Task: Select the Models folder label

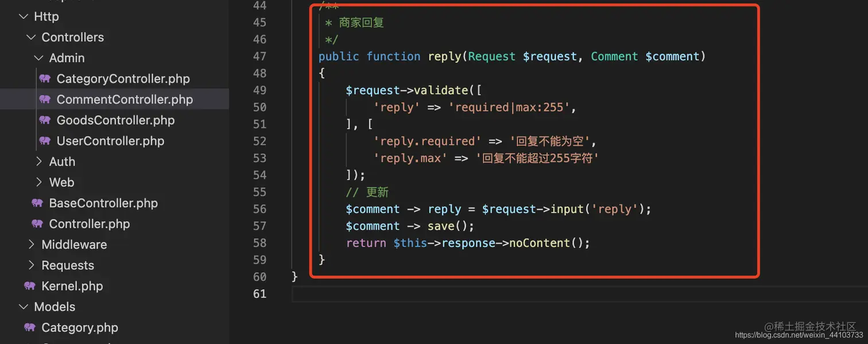Action: (x=55, y=306)
